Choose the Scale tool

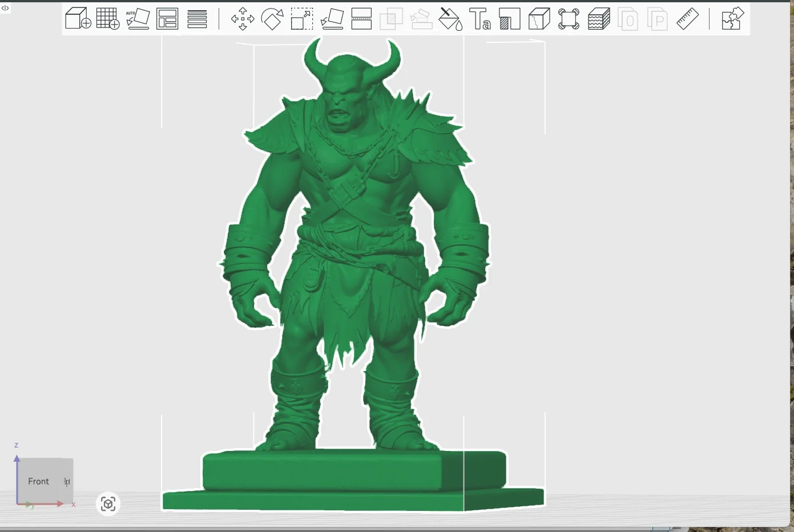tap(302, 19)
